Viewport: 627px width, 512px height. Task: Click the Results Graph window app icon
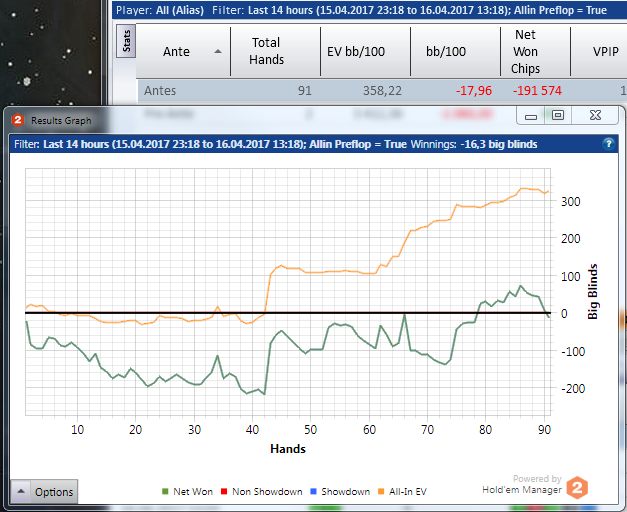click(18, 120)
